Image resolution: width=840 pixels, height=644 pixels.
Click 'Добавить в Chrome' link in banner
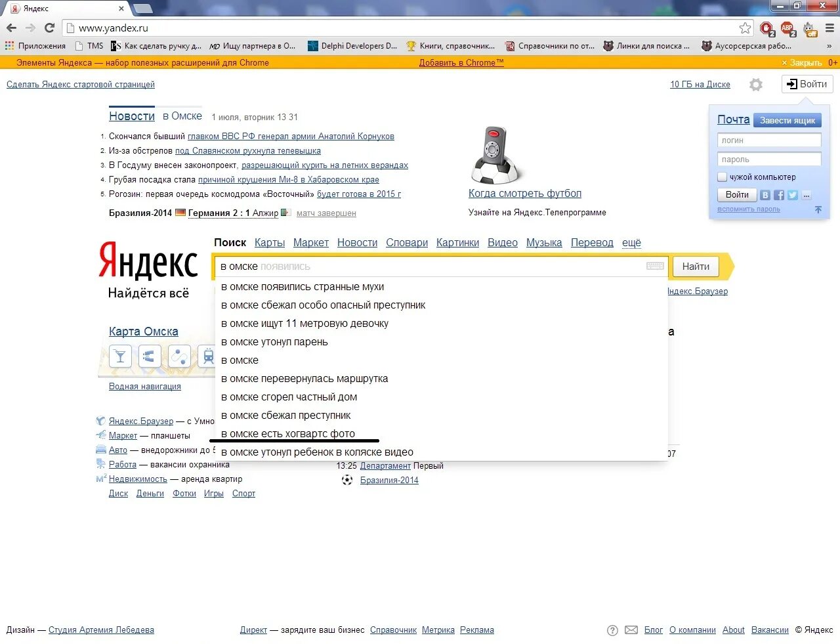(x=461, y=63)
